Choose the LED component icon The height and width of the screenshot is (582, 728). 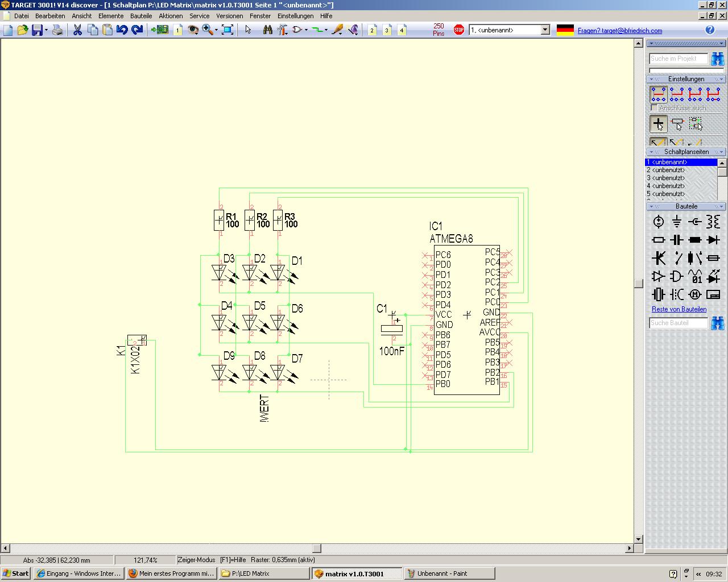coord(713,277)
